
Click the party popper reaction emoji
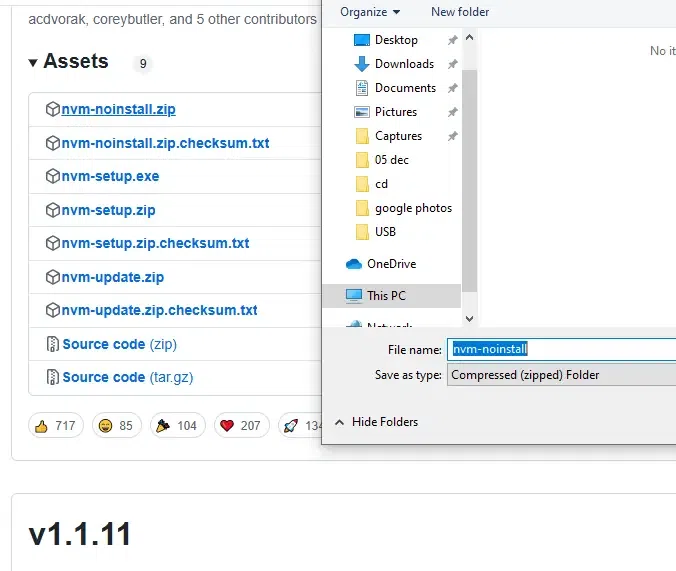[161, 426]
